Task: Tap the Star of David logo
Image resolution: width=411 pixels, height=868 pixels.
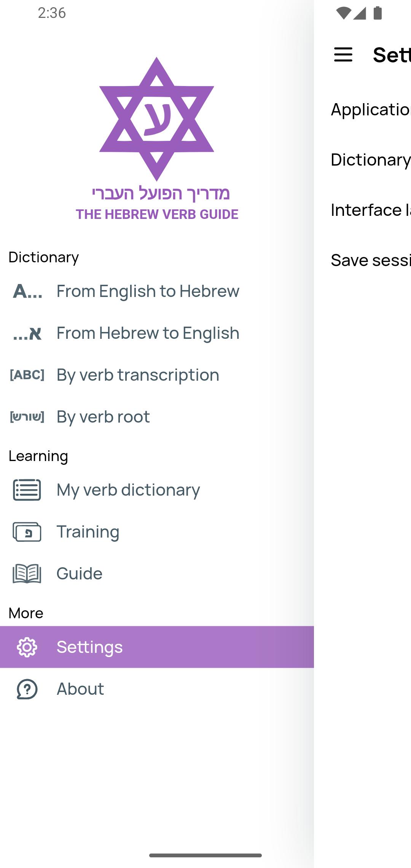Action: pyautogui.click(x=156, y=119)
